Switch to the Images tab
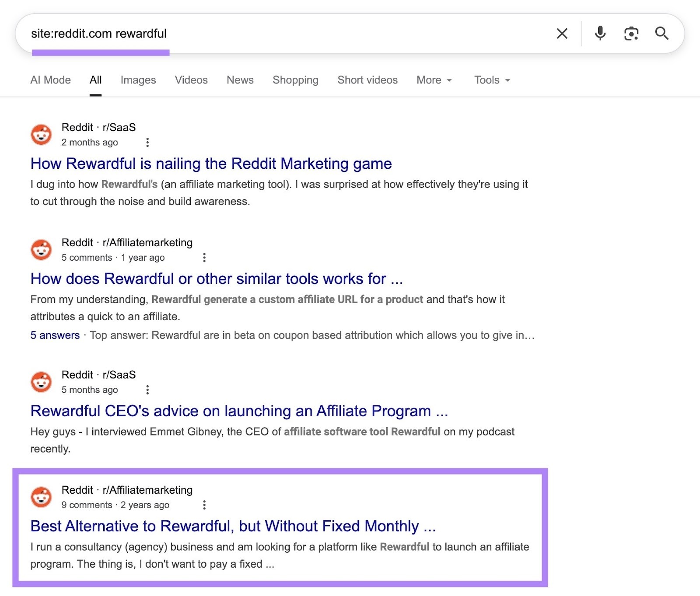700x596 pixels. [x=137, y=80]
